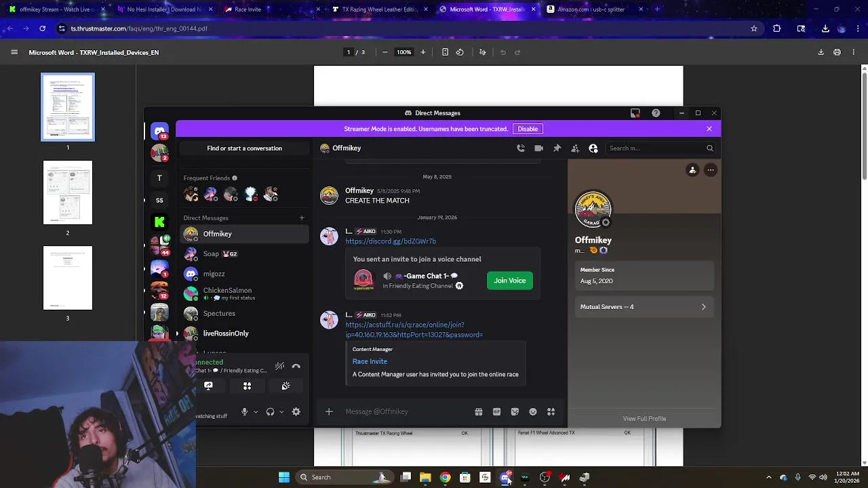
Task: Open soundboard in voice panel
Action: (x=285, y=386)
